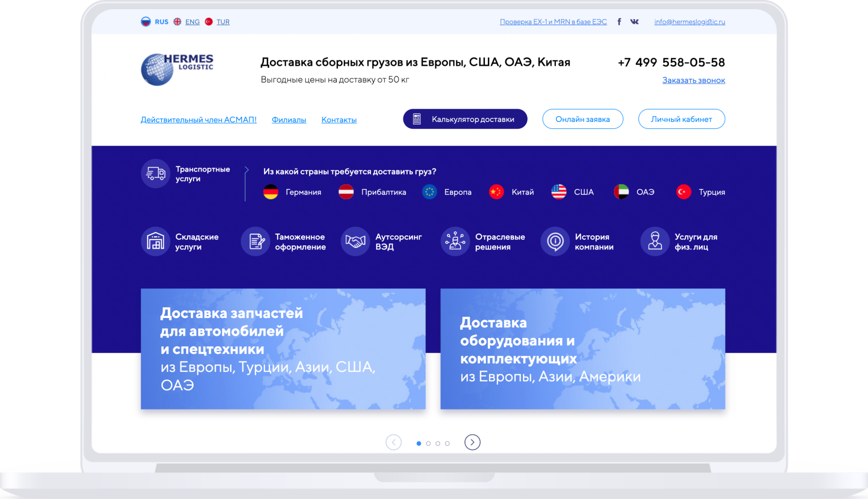The image size is (868, 499).
Task: Switch language to TUR
Action: (223, 22)
